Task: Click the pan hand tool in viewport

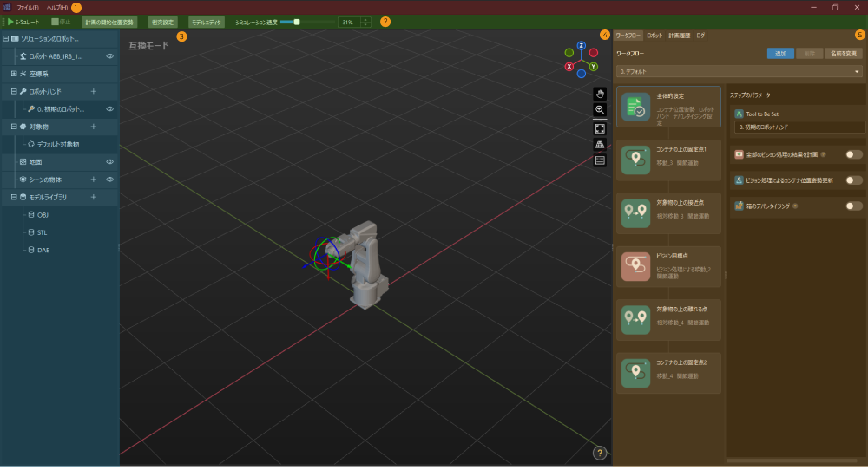Action: (600, 94)
